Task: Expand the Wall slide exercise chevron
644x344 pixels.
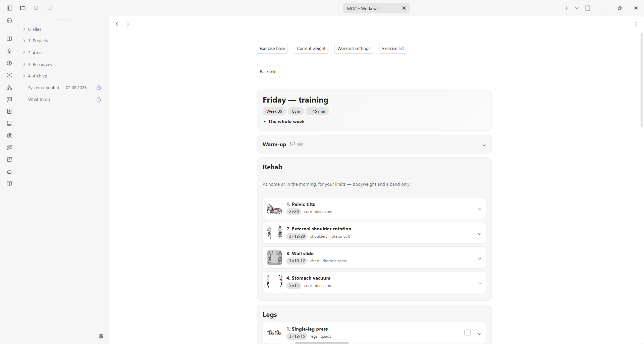Action: [480, 259]
